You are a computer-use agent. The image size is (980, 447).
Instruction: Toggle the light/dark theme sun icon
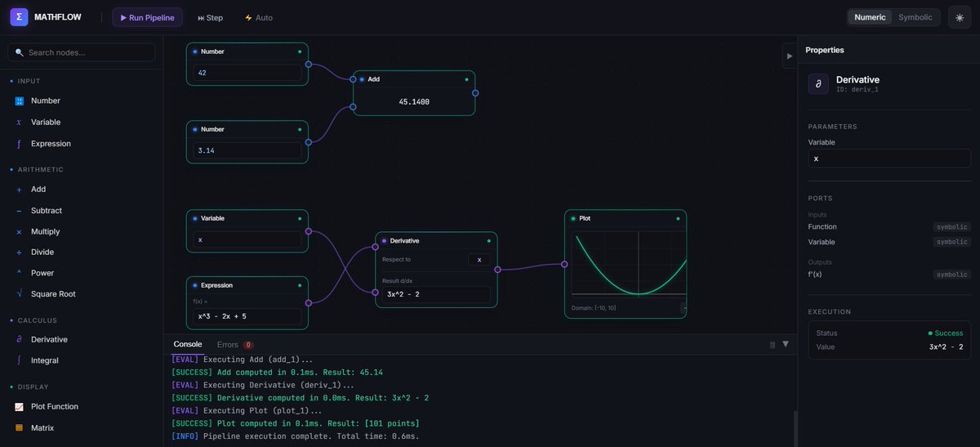960,17
